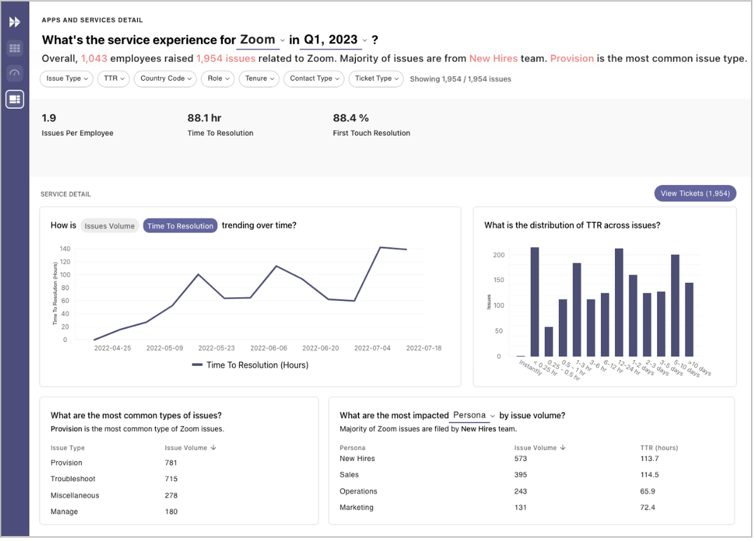
Task: Switch the trend chart to Issues Volume
Action: [110, 225]
